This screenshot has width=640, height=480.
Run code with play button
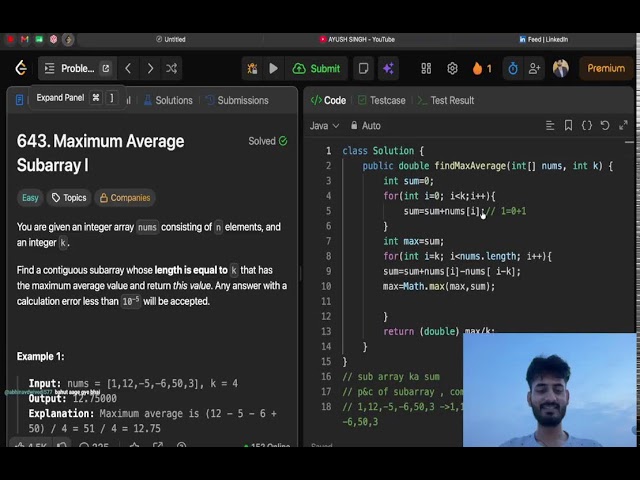pyautogui.click(x=273, y=68)
